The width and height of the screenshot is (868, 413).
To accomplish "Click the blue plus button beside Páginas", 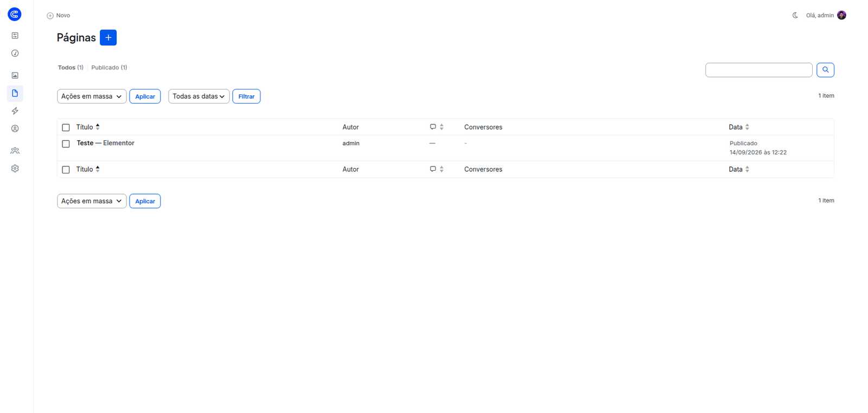I will click(x=108, y=37).
